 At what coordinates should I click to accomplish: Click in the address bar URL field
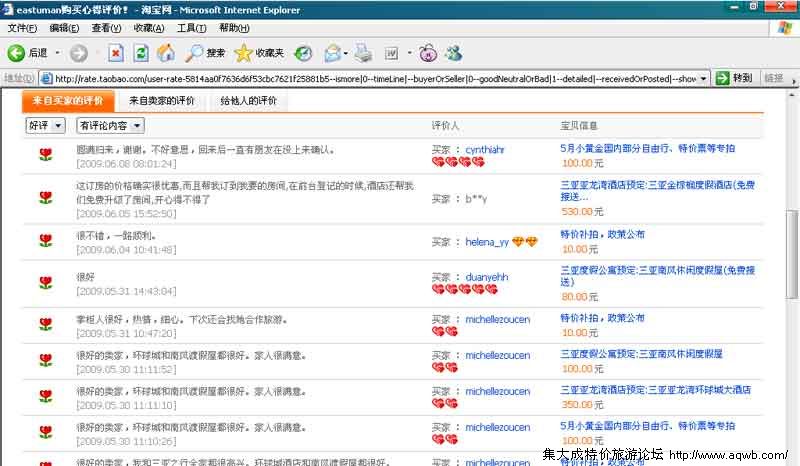(x=375, y=79)
